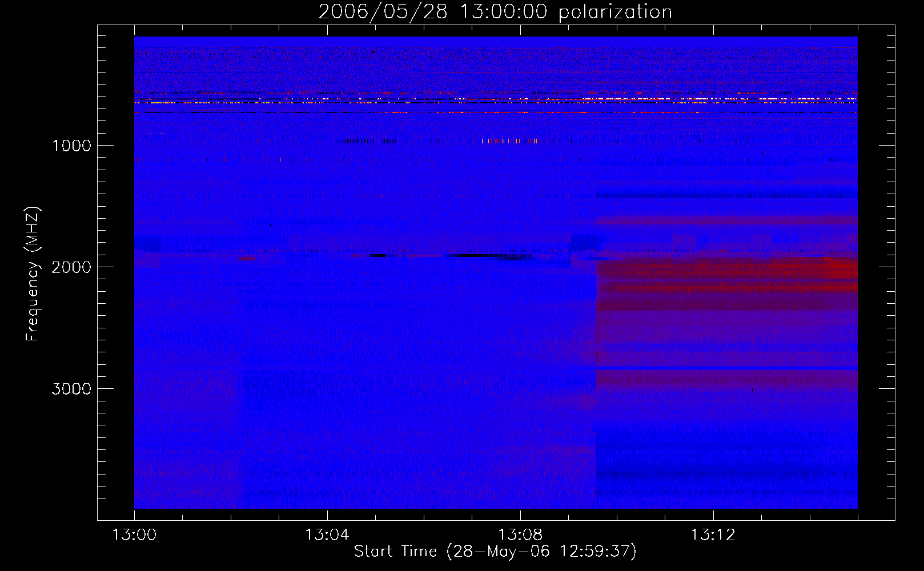Select the 'Start Time (28-May-06 12:59:37)' axis label
924x571 pixels.
495,552
